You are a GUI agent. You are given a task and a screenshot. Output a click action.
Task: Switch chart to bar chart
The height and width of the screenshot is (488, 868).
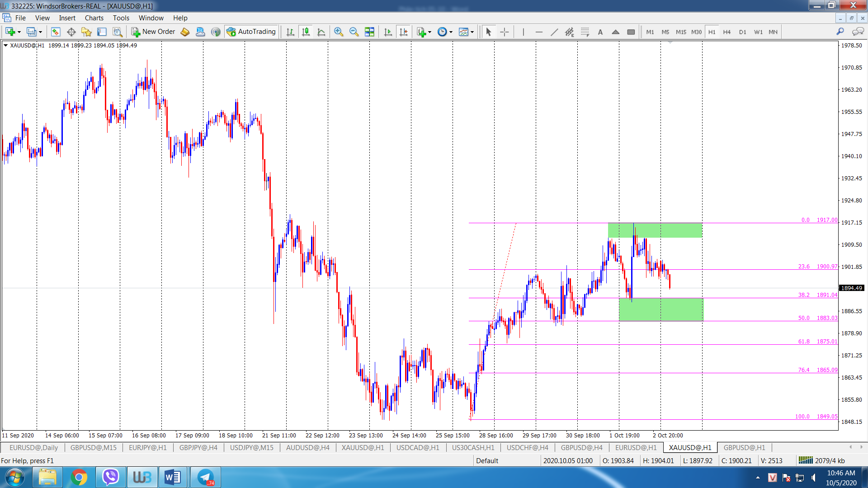290,32
